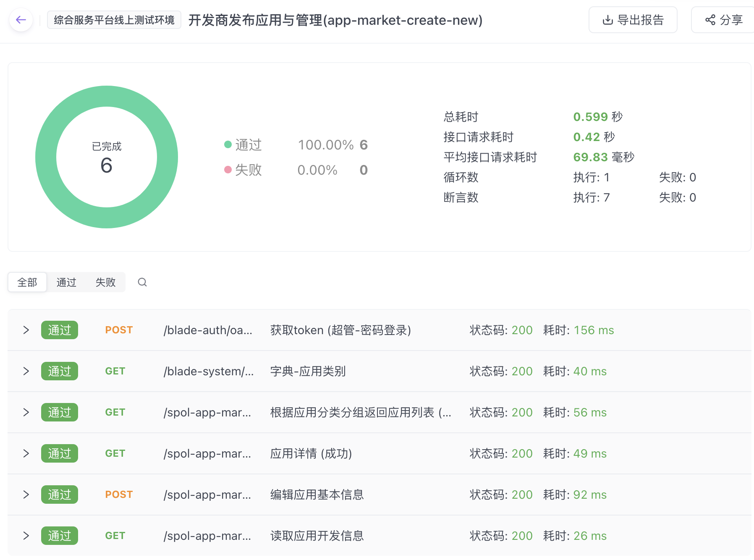Expand the 读取应用开发信息 row chevron

(x=26, y=536)
